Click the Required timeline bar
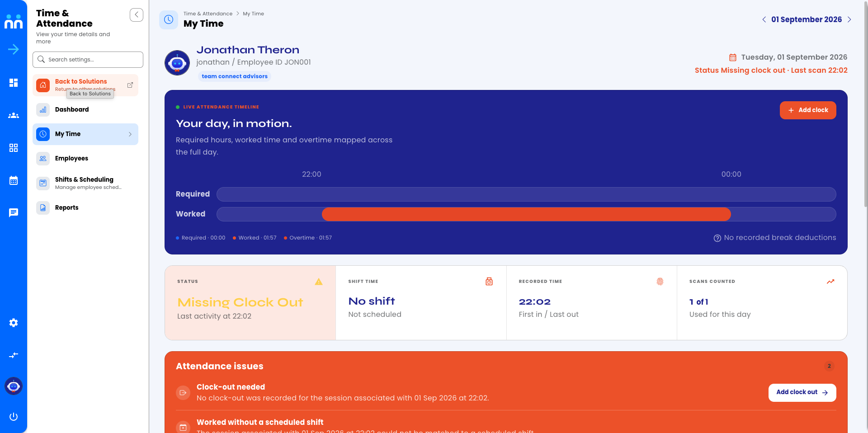The height and width of the screenshot is (433, 868). (526, 194)
